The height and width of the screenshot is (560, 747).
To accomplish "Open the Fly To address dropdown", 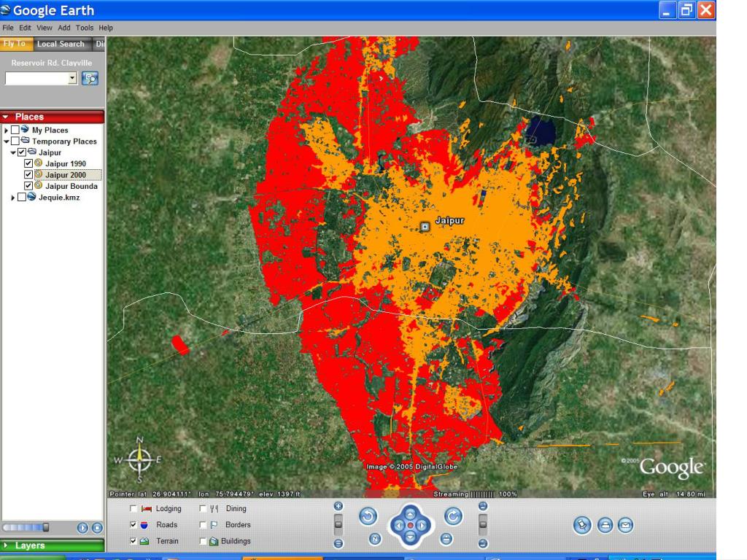I will 72,78.
